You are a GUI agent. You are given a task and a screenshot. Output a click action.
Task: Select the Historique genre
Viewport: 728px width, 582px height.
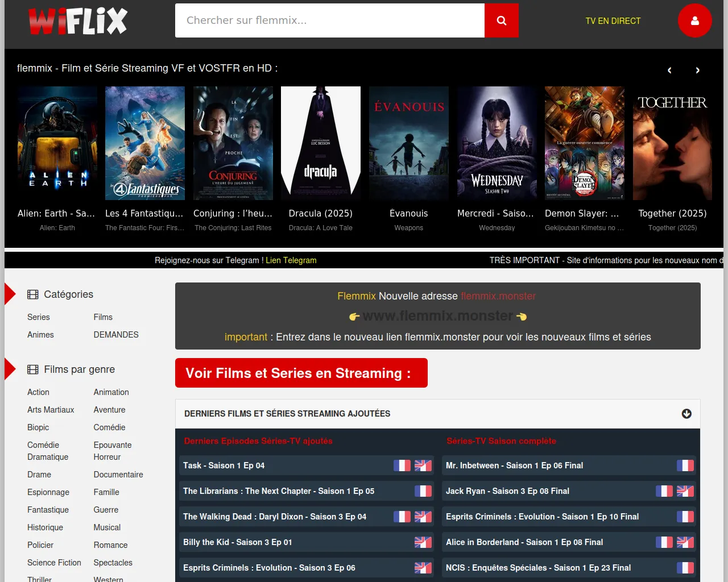click(45, 527)
